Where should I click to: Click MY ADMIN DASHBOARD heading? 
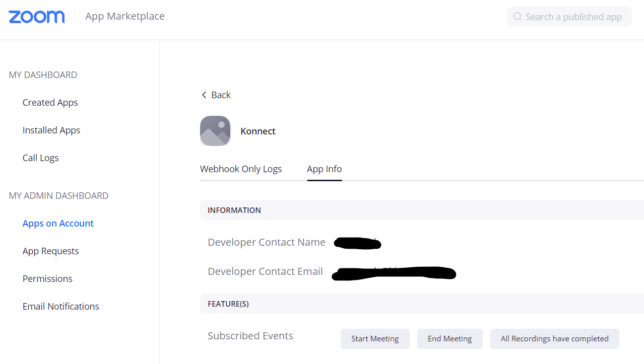pyautogui.click(x=58, y=195)
